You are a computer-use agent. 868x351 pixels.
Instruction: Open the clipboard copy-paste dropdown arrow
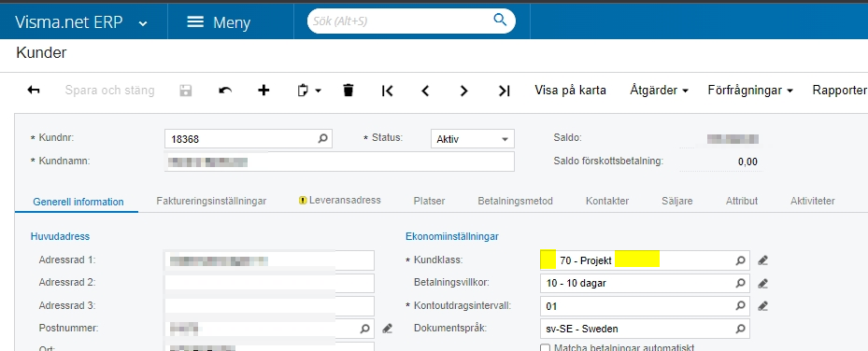pos(319,91)
